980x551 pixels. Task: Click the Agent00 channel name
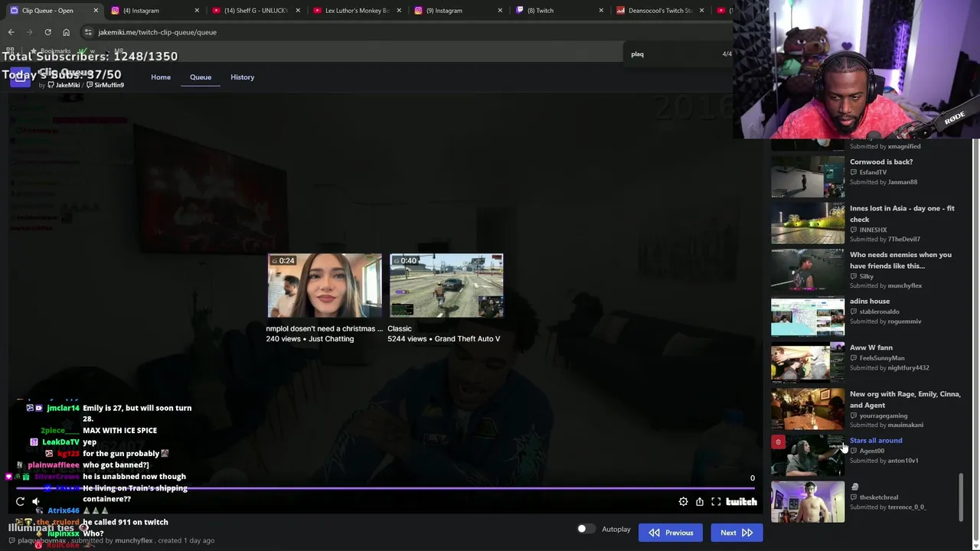click(871, 451)
